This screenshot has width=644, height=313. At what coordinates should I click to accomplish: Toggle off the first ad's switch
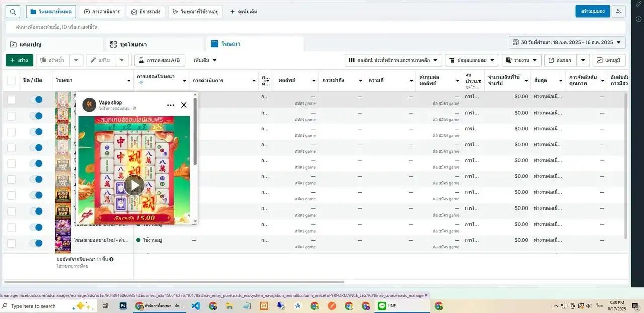tap(36, 100)
